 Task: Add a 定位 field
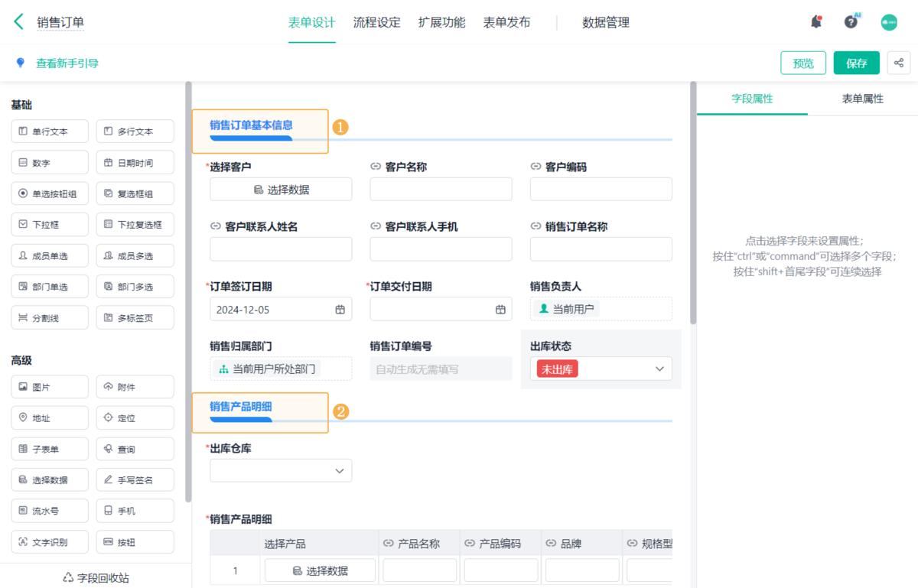click(135, 418)
